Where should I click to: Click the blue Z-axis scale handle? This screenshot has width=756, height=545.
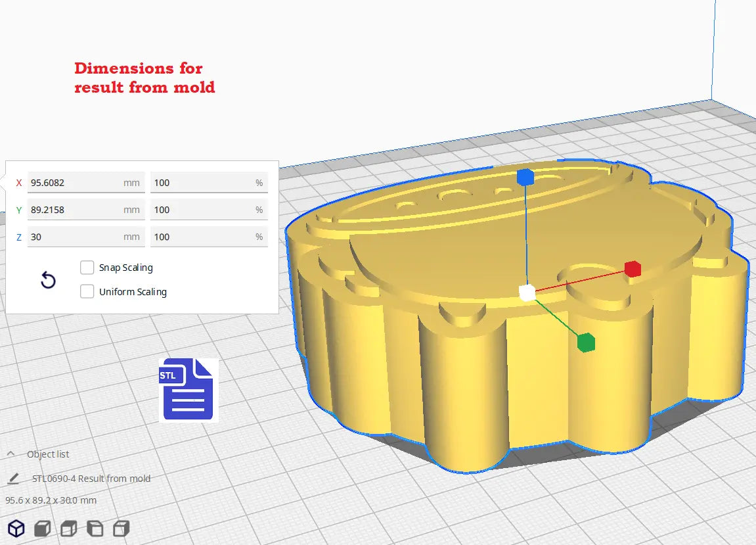(525, 177)
